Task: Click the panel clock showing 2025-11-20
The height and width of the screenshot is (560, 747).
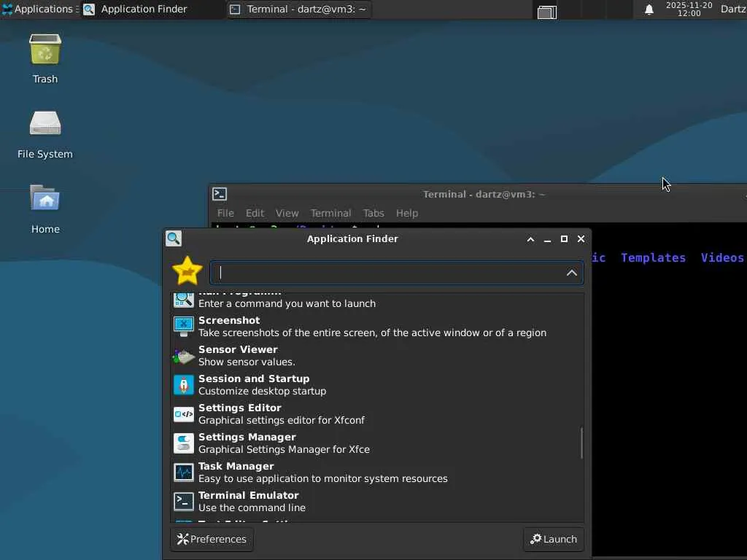Action: click(x=689, y=9)
